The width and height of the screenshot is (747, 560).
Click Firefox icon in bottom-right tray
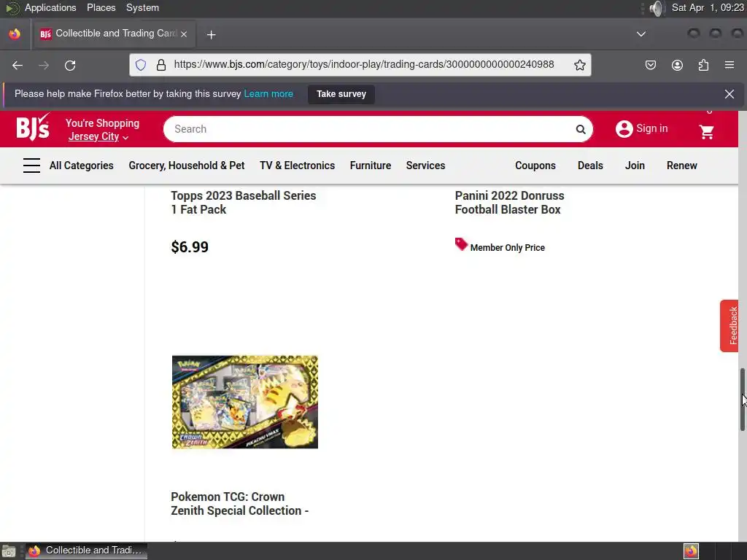(x=691, y=551)
